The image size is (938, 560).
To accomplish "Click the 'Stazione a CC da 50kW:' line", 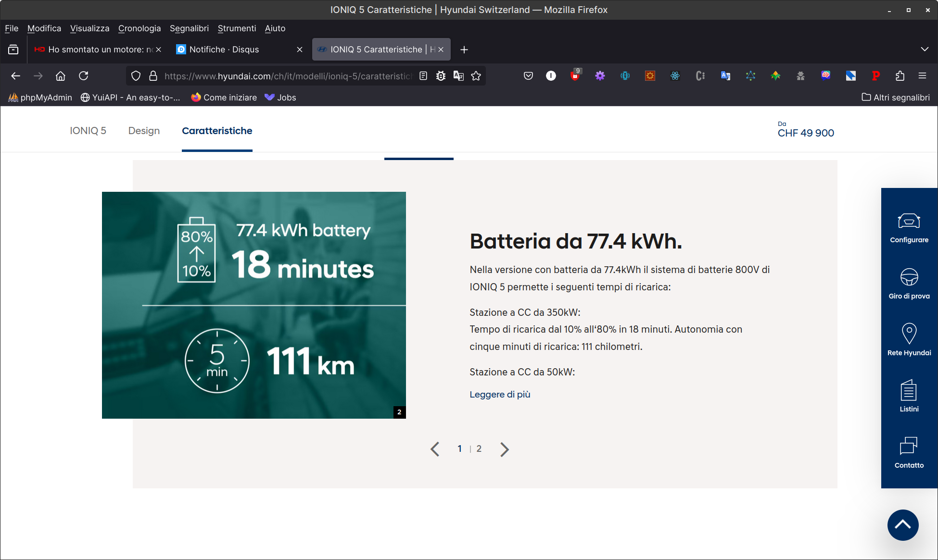I will click(x=522, y=372).
